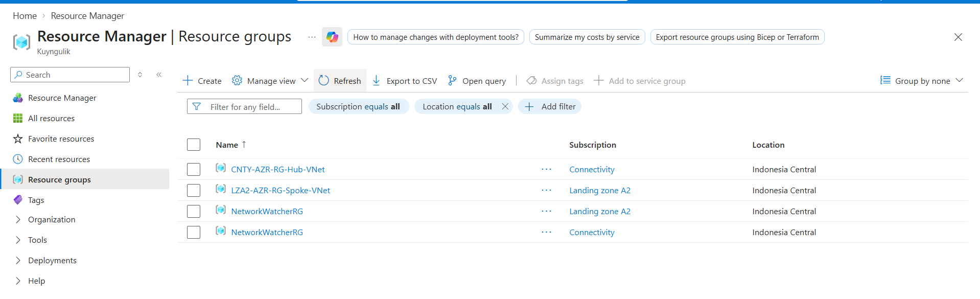Click the Manage view gear icon

pyautogui.click(x=237, y=81)
